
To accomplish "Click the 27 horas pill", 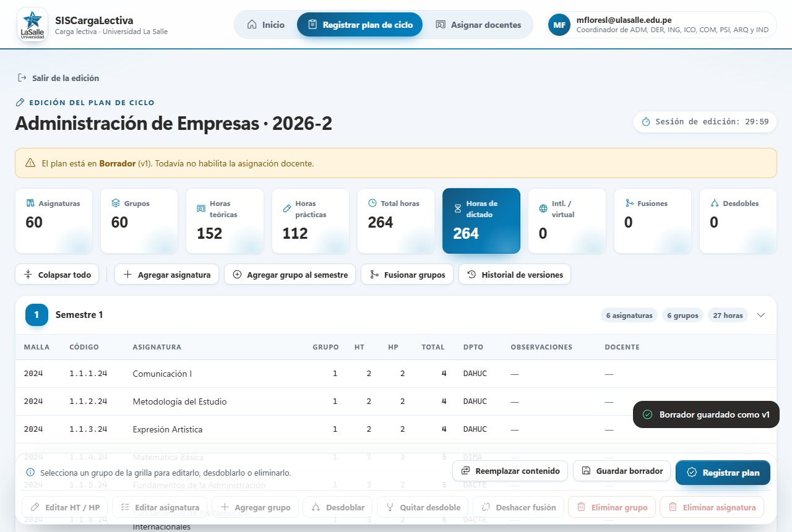I will 728,315.
